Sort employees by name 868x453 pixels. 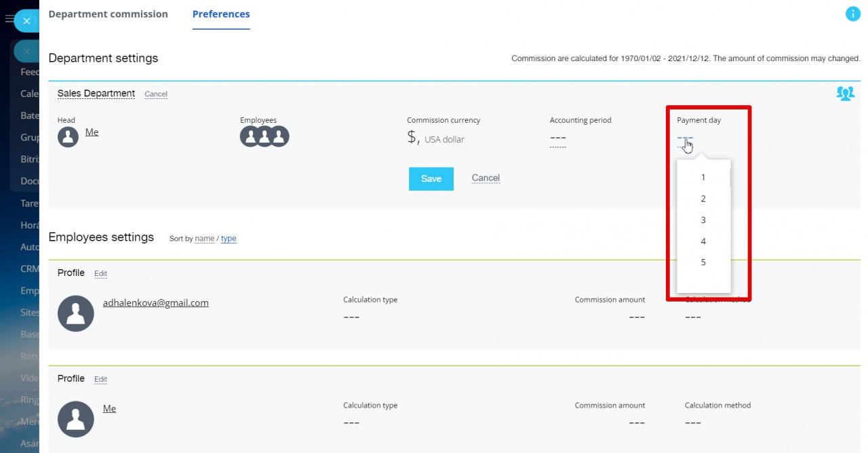204,239
